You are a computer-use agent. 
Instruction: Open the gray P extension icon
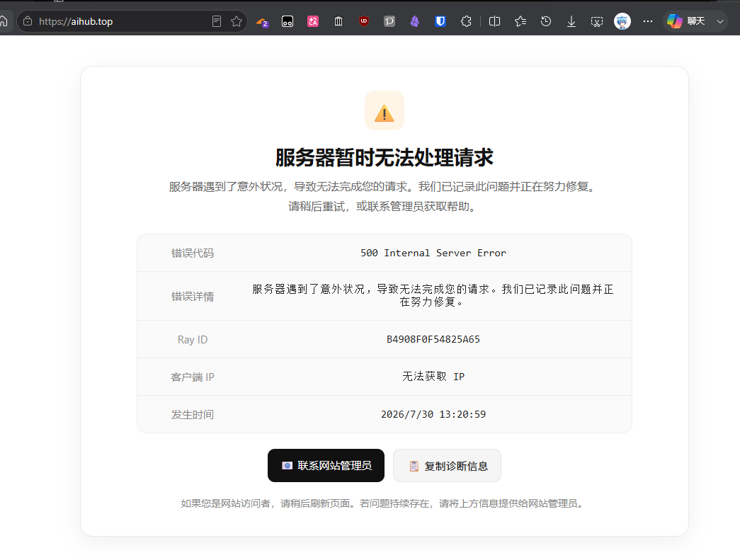389,21
